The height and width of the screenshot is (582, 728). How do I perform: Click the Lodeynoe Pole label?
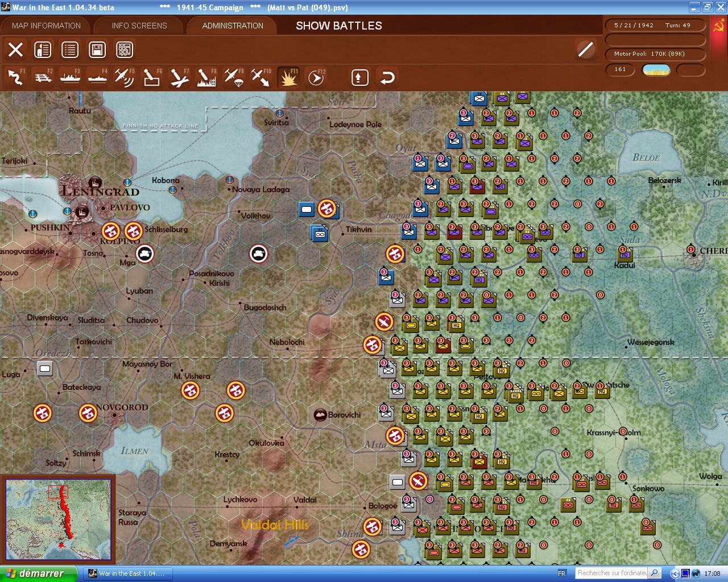coord(355,124)
